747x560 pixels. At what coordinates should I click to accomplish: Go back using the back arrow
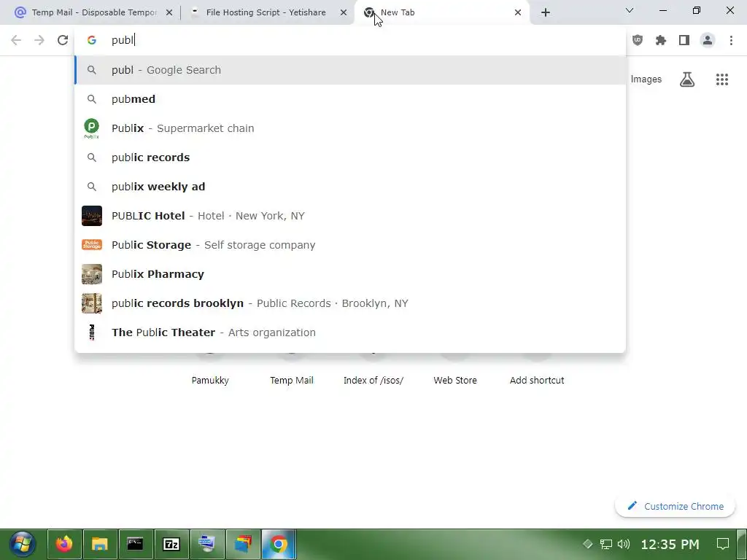pyautogui.click(x=16, y=40)
